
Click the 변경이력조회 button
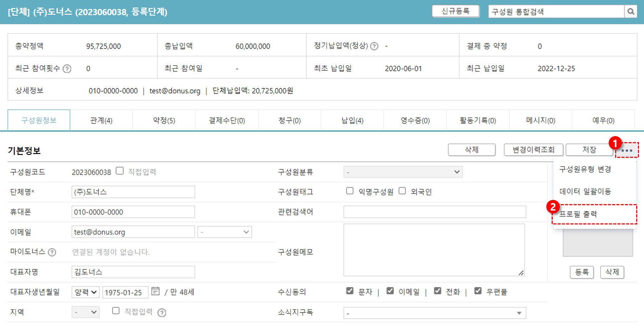point(533,150)
